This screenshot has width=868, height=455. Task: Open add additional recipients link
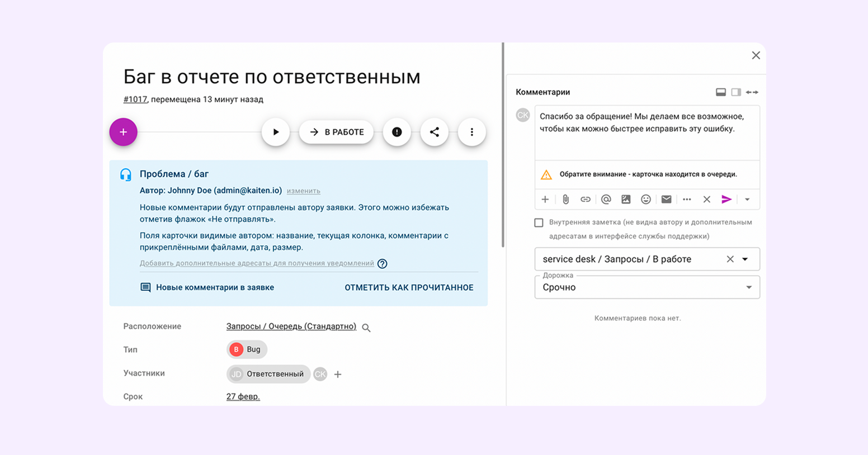(x=257, y=263)
